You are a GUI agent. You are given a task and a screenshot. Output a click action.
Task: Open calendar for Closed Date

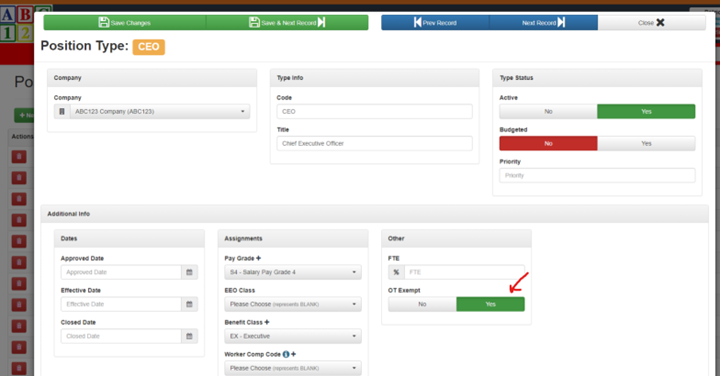tap(189, 337)
